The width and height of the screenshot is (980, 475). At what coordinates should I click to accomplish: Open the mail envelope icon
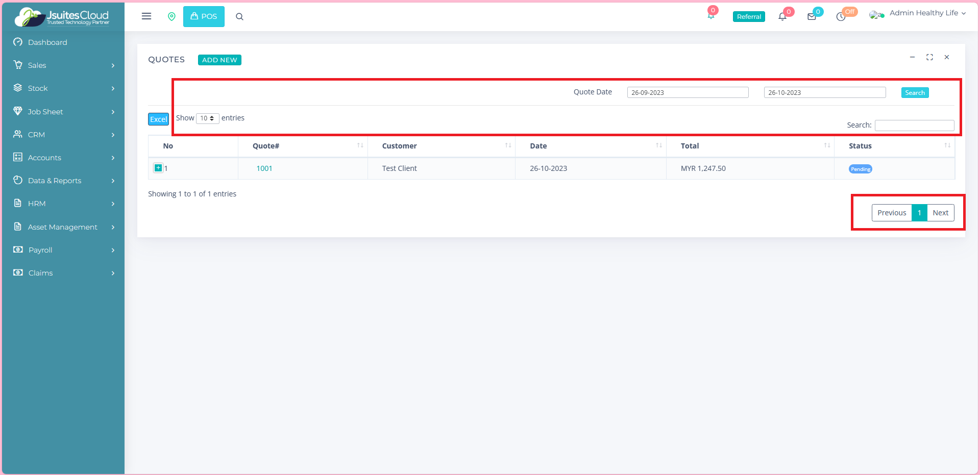(812, 17)
